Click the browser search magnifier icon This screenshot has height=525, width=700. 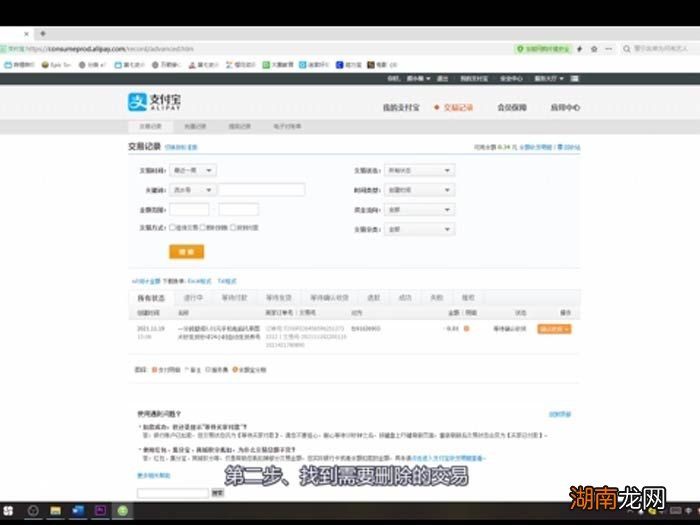(627, 49)
